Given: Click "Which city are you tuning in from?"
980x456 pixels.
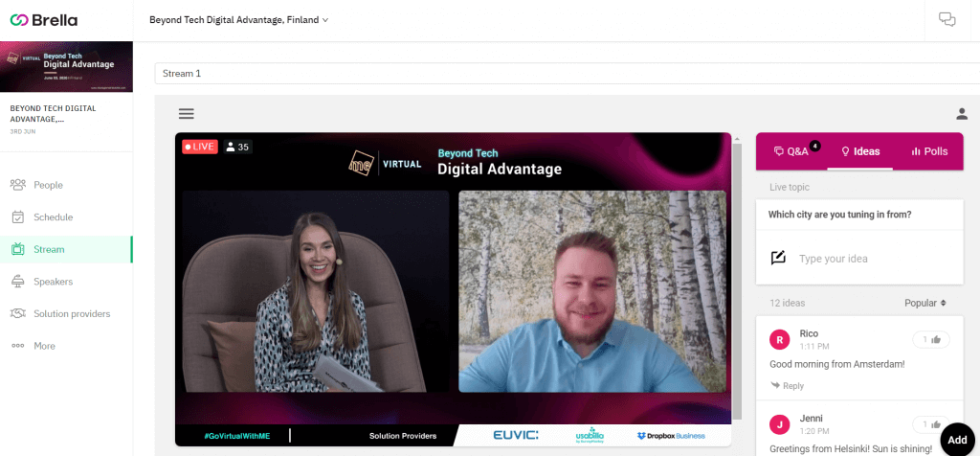Looking at the screenshot, I should [839, 214].
